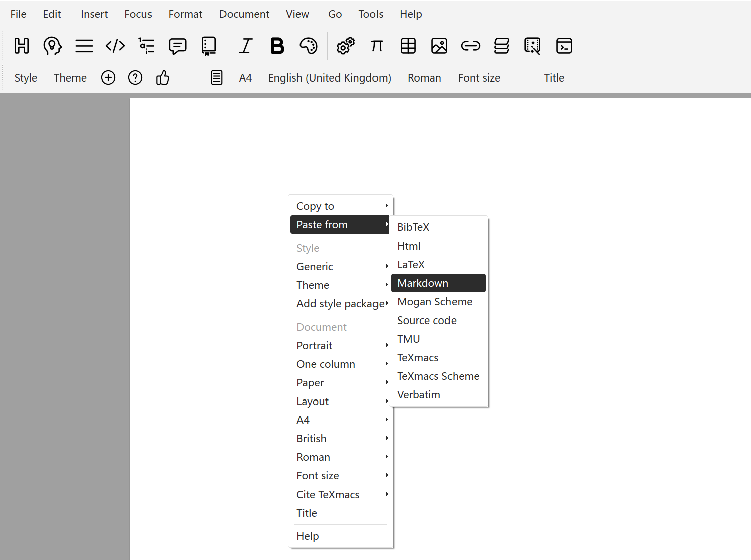Paste from Source code format

[x=438, y=320]
